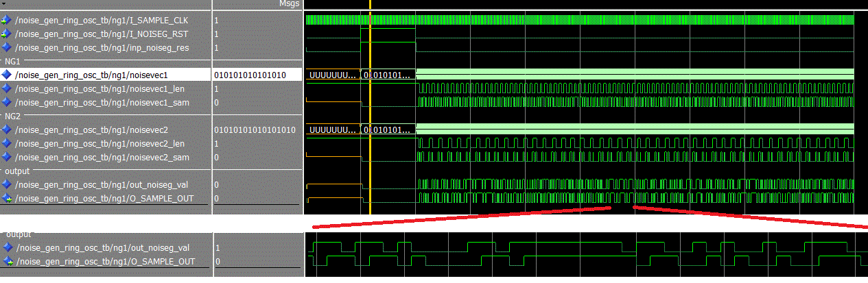Viewport: 868px width, 283px height.
Task: Click the noisevec2_sam signal diamond icon
Action: click(x=7, y=157)
